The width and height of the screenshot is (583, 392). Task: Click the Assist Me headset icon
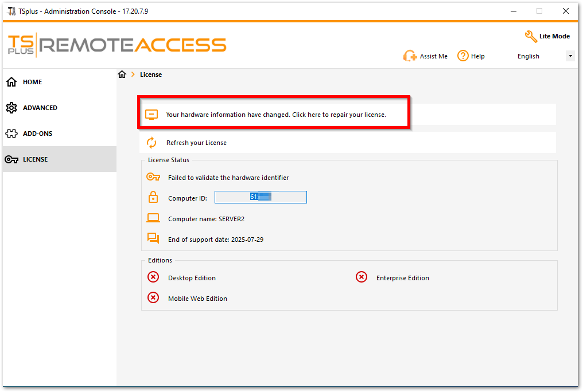410,56
